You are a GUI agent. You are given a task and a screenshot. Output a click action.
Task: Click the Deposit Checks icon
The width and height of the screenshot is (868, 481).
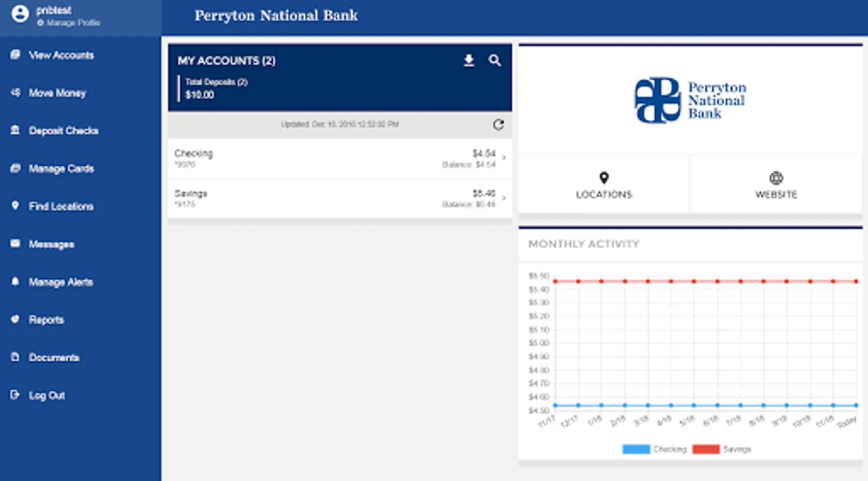coord(15,130)
